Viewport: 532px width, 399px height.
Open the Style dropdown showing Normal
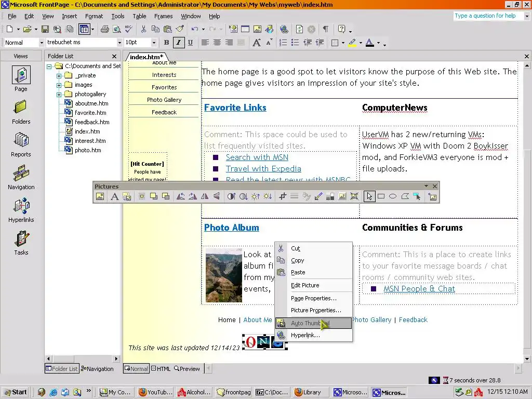42,43
